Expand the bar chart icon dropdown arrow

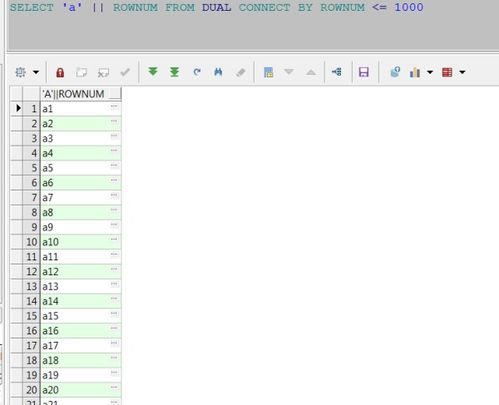tap(430, 72)
